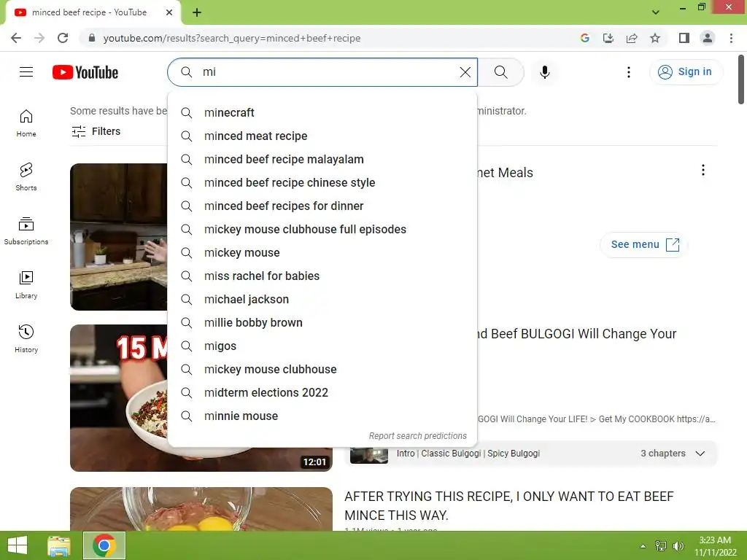The height and width of the screenshot is (560, 747).
Task: Click the install/download icon in address bar
Action: tap(608, 38)
